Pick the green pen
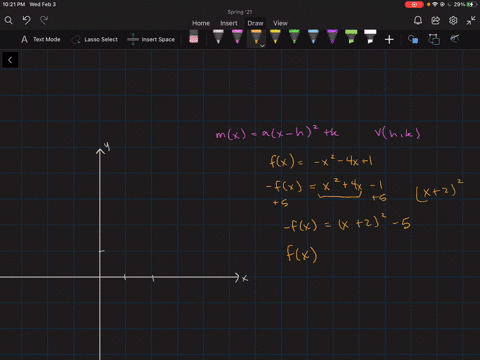The width and height of the screenshot is (480, 360). click(x=294, y=37)
